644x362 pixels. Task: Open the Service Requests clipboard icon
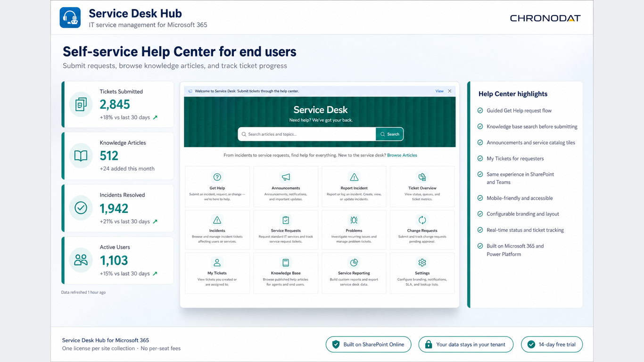286,220
